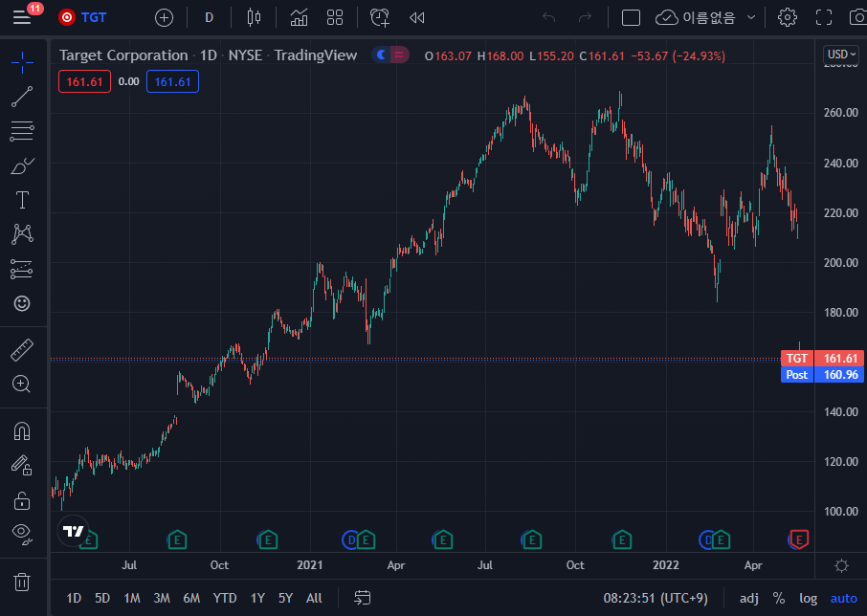The image size is (867, 616).
Task: Select the 3M time range
Action: pyautogui.click(x=162, y=598)
